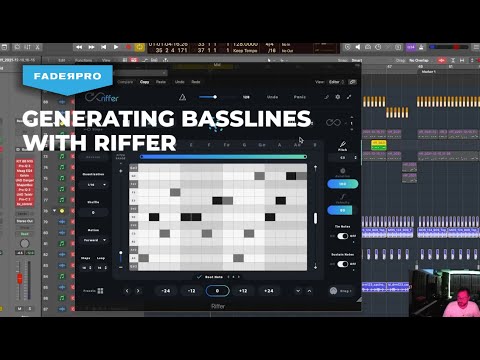The image size is (480, 360).
Task: Click the down arrow right of the grid
Action: coord(315,266)
